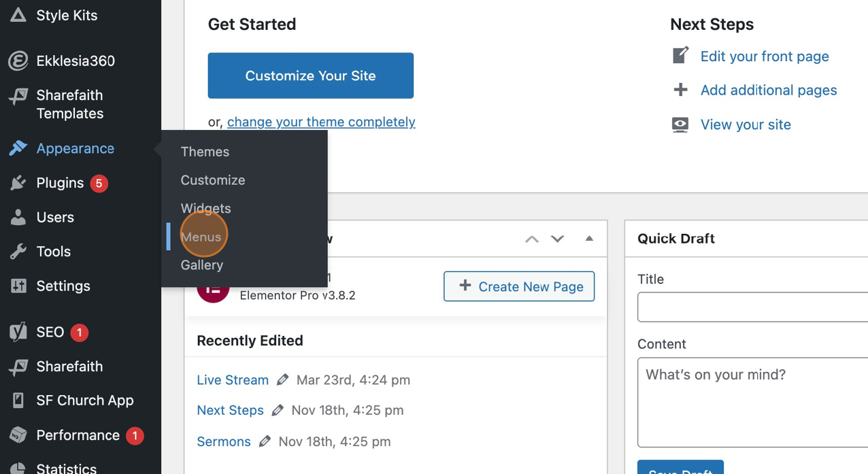868x474 pixels.
Task: Click Edit your front page link
Action: [765, 56]
